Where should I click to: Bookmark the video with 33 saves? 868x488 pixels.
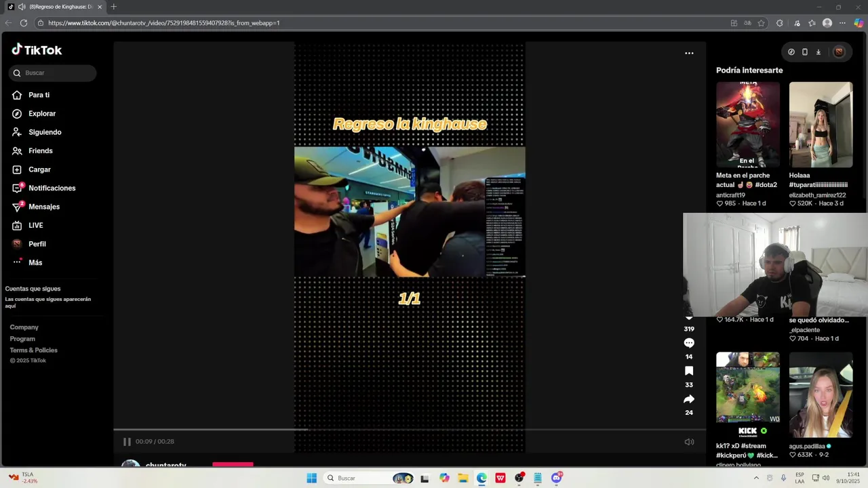click(x=689, y=371)
